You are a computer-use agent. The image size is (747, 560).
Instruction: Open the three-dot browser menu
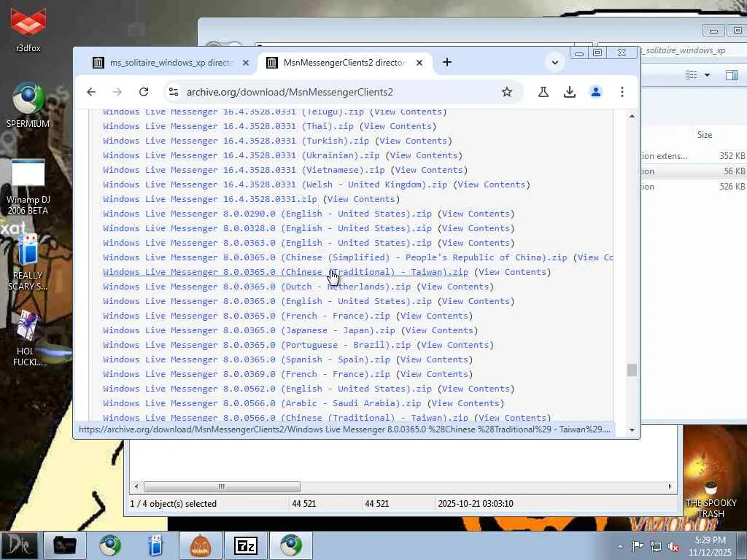coord(622,92)
